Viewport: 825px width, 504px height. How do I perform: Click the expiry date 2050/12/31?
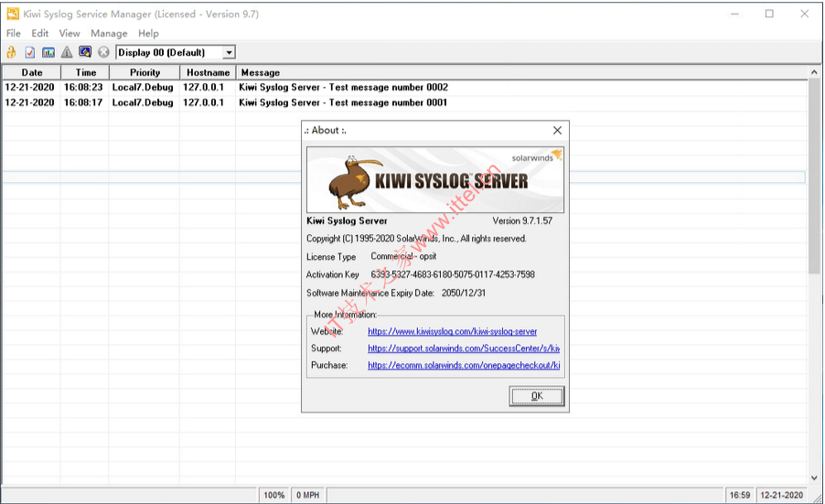(x=464, y=293)
